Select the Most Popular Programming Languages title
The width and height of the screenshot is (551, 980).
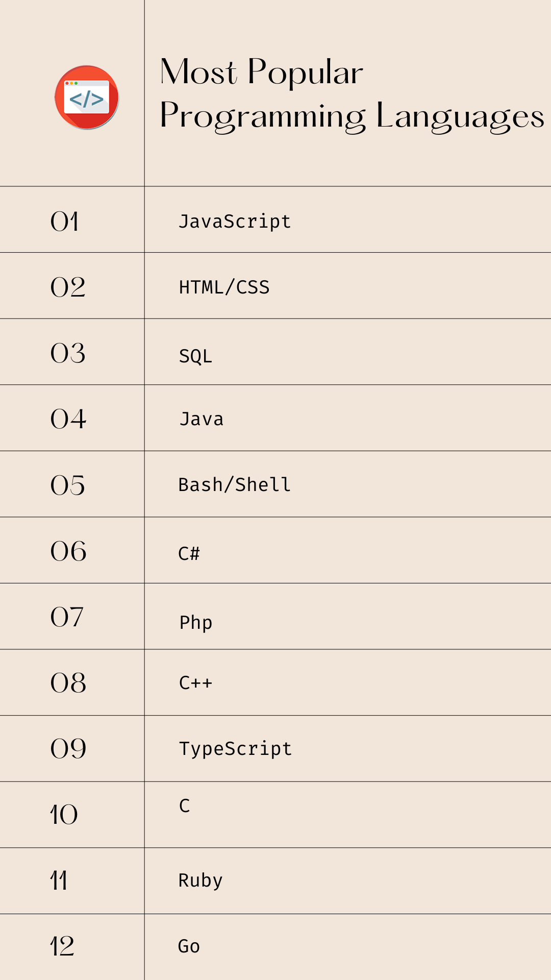click(352, 94)
